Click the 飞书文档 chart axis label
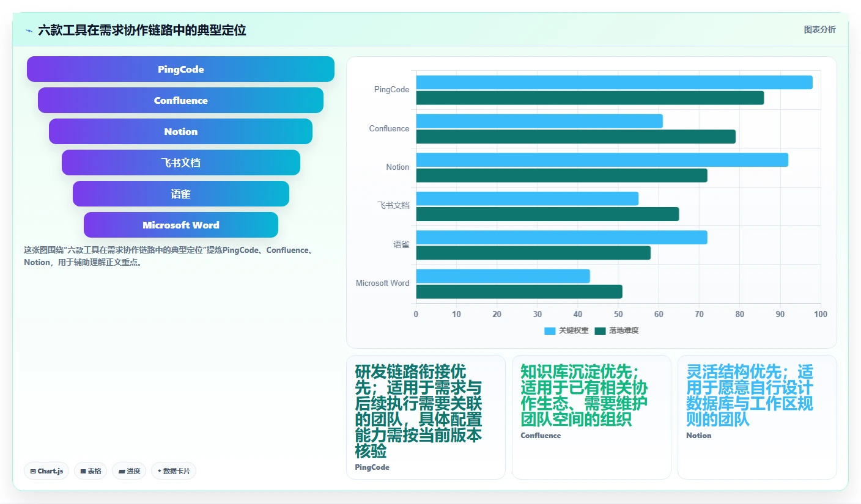 393,206
